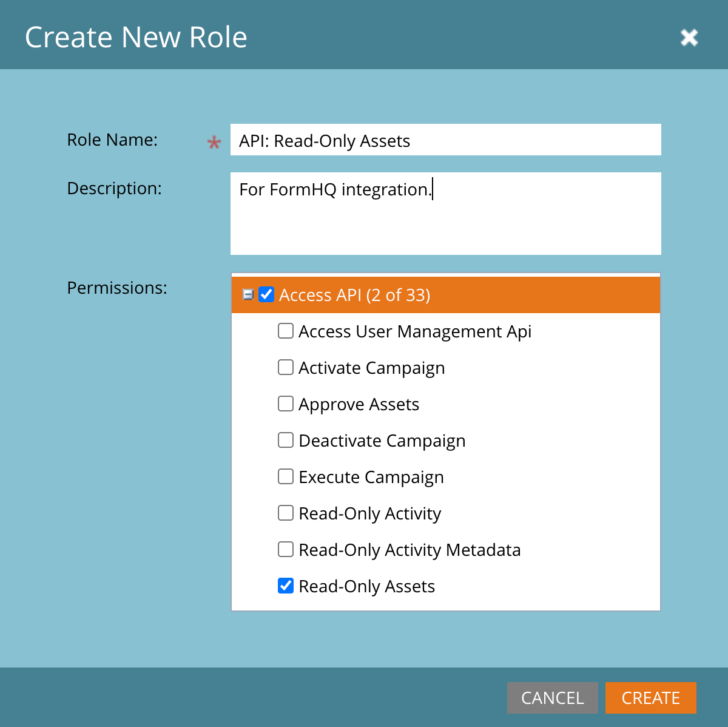This screenshot has width=728, height=727.
Task: Click the 'Approve Assets' label text
Action: click(359, 404)
